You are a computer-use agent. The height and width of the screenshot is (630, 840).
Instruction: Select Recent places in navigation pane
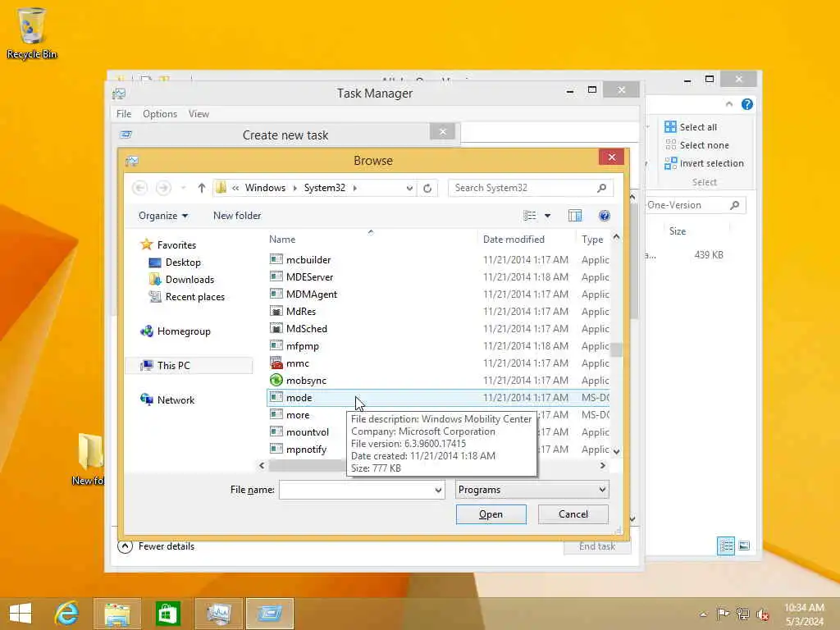[195, 296]
